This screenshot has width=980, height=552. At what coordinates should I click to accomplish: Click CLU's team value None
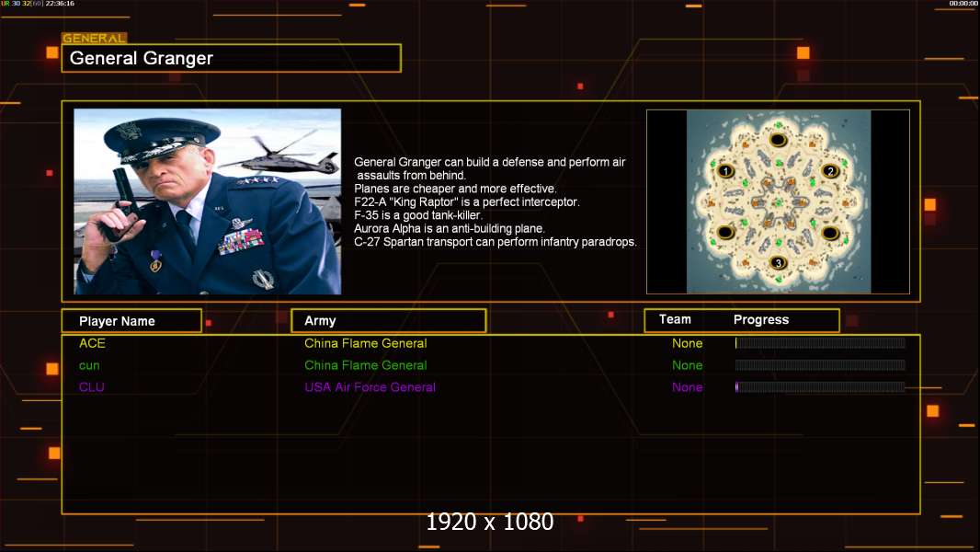(688, 387)
